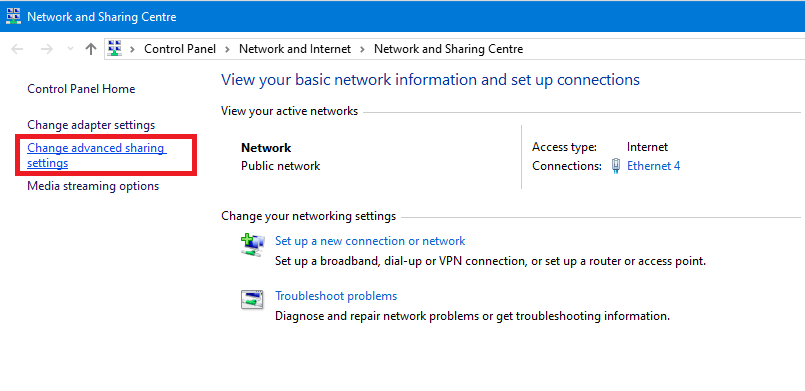Open Change adapter settings

[x=91, y=125]
